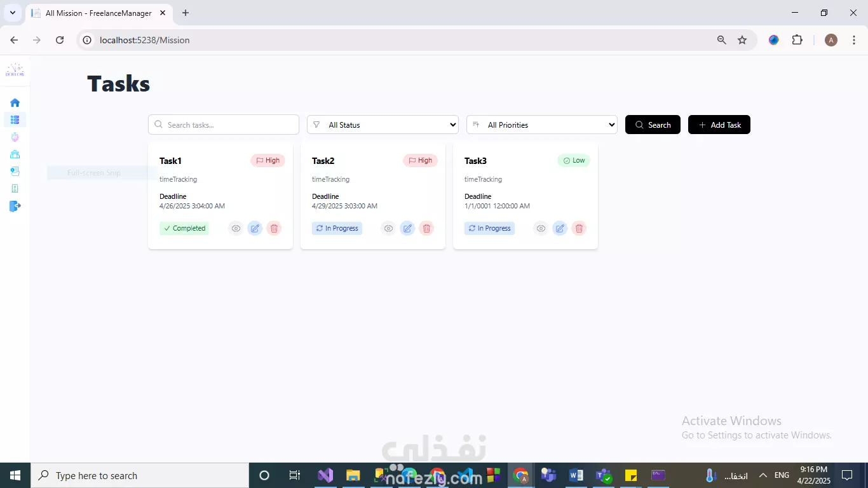Open the Chrome three-dot menu
This screenshot has height=488, width=868.
pos(853,40)
